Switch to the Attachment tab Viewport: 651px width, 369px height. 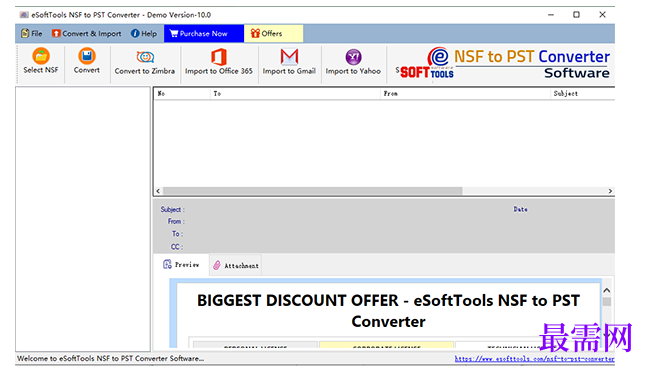[236, 265]
